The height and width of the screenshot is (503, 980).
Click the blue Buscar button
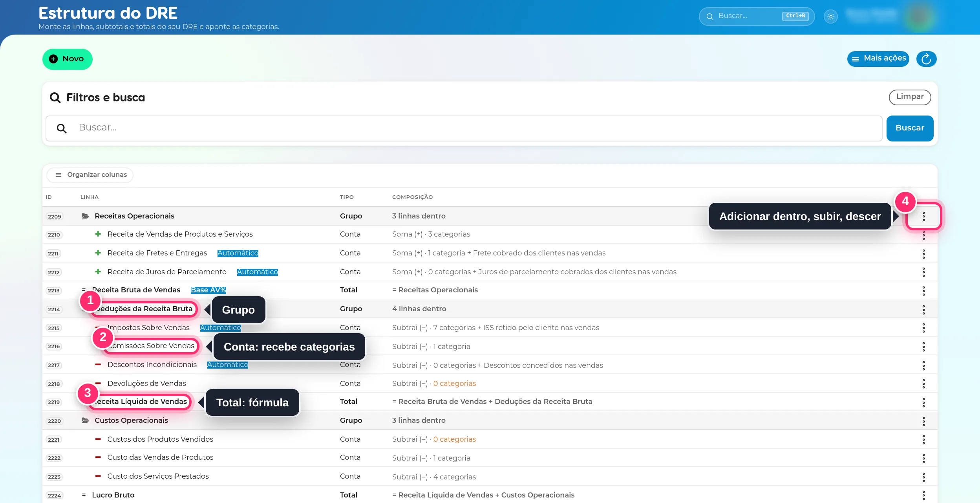pyautogui.click(x=910, y=128)
